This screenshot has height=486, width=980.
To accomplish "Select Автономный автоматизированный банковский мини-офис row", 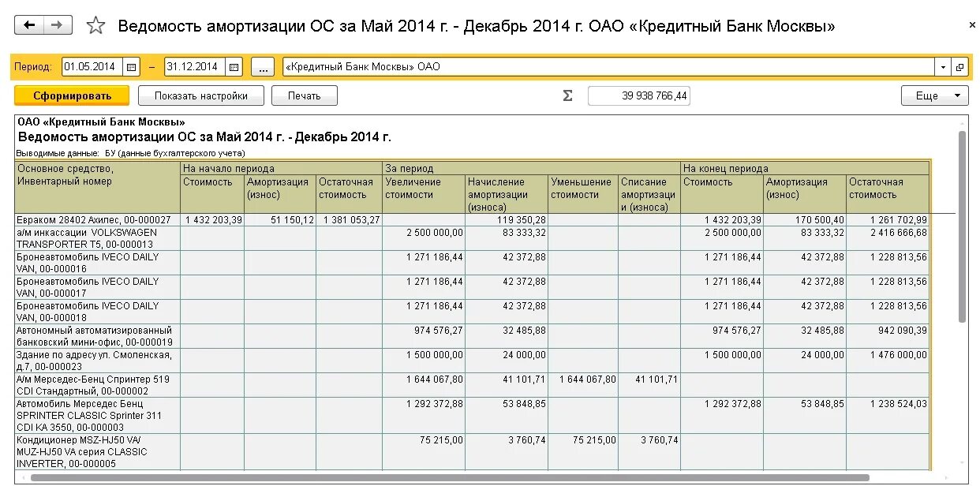I will (x=472, y=336).
